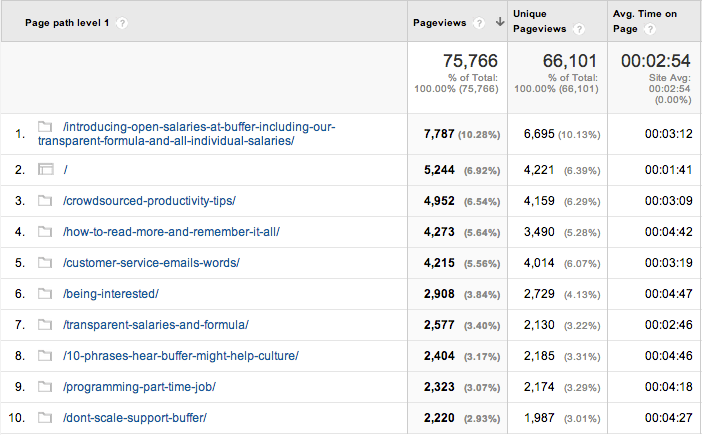Click unique pageviews cell 4,221
702x435 pixels.
click(x=539, y=170)
